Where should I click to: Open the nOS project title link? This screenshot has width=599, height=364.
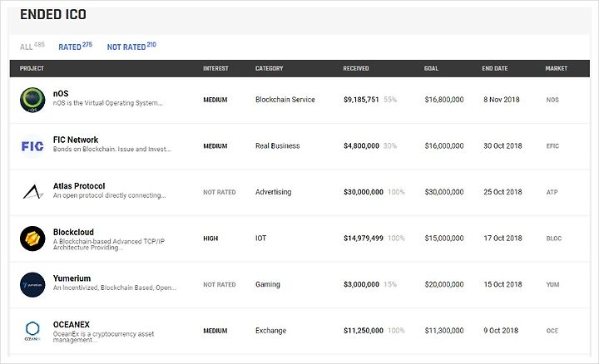[61, 93]
